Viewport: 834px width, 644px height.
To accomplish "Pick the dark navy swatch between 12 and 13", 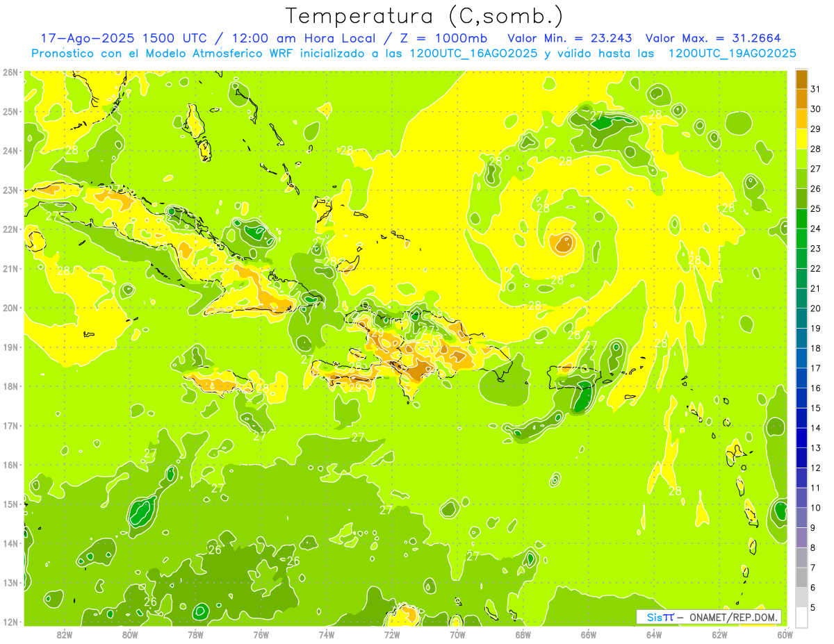I will point(801,458).
